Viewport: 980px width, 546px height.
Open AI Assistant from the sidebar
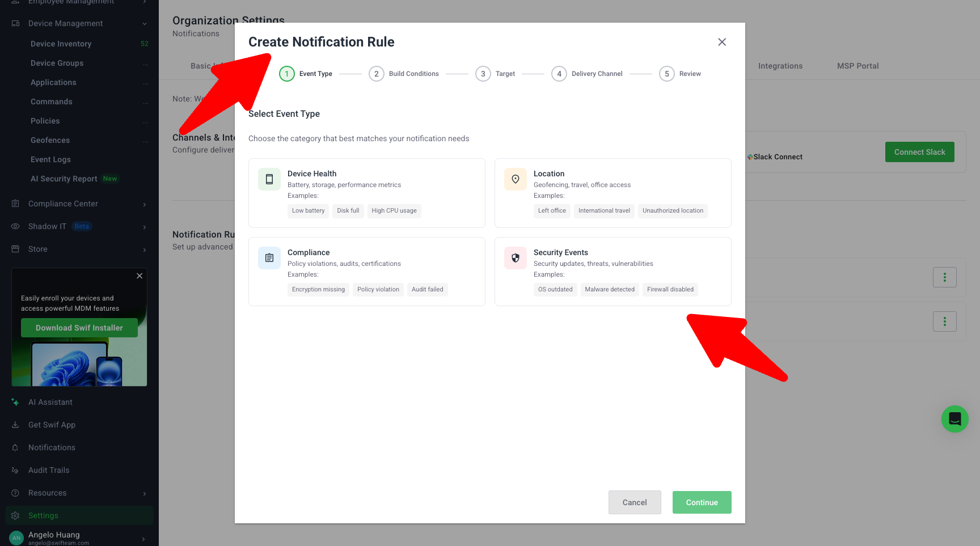click(x=50, y=402)
